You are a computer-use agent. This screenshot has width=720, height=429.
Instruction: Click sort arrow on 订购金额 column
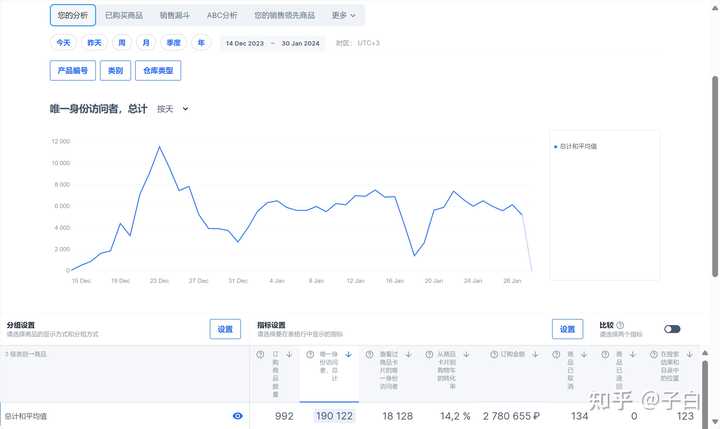point(534,354)
